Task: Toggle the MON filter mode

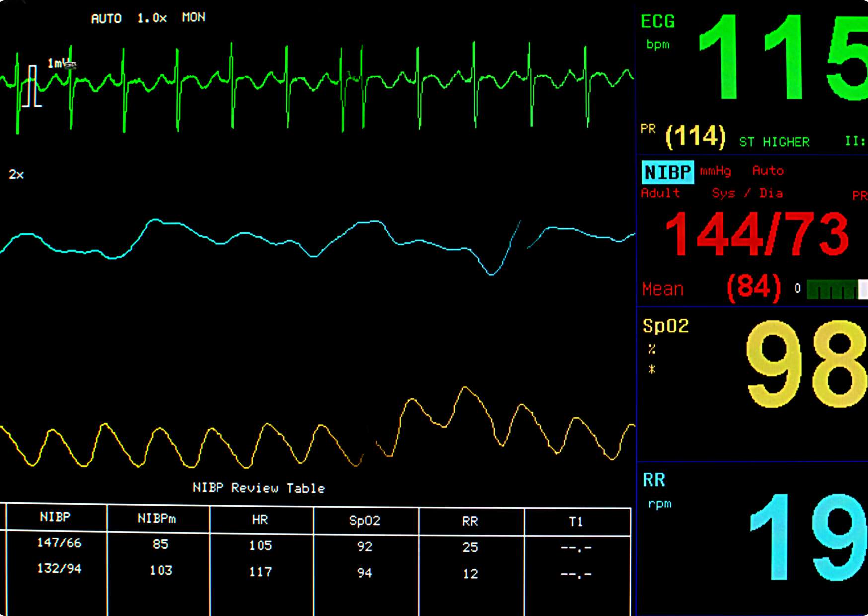Action: (193, 18)
